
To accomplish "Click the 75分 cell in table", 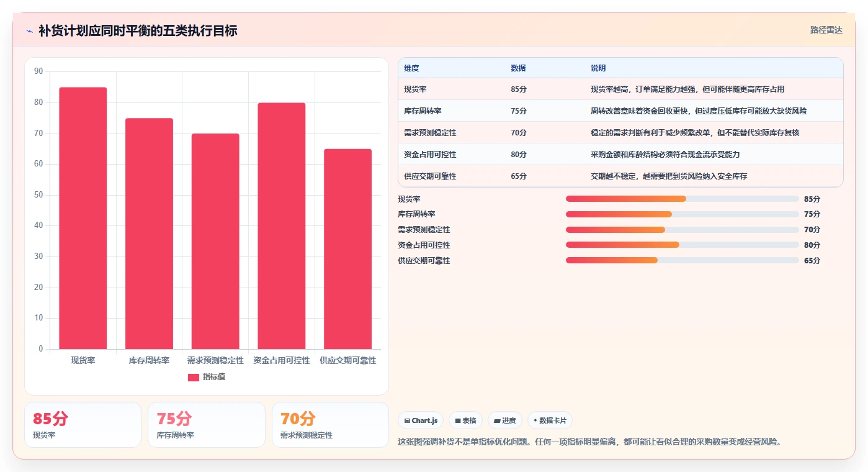I will tap(519, 111).
